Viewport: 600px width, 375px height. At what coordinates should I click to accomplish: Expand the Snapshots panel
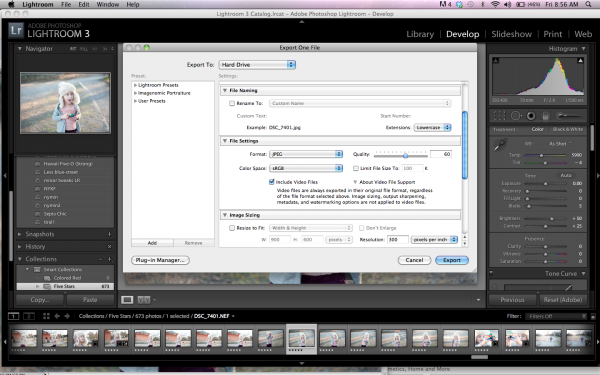(20, 234)
